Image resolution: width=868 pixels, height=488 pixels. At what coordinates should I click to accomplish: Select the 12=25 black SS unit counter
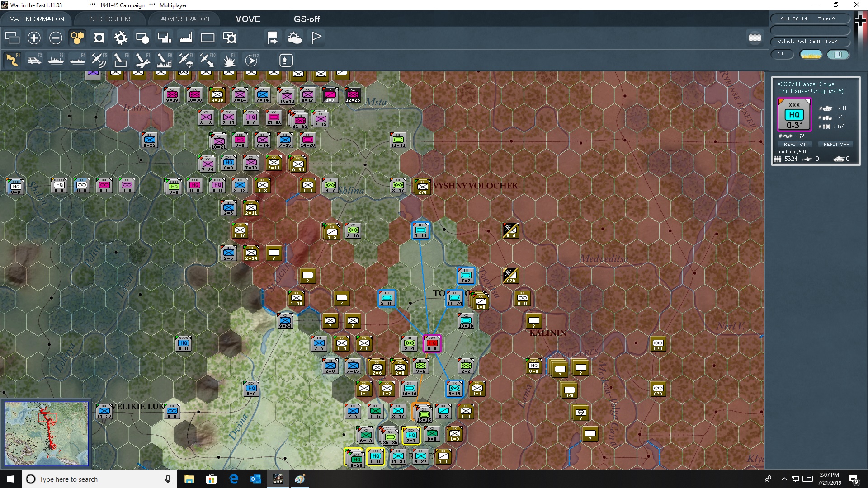pos(353,95)
